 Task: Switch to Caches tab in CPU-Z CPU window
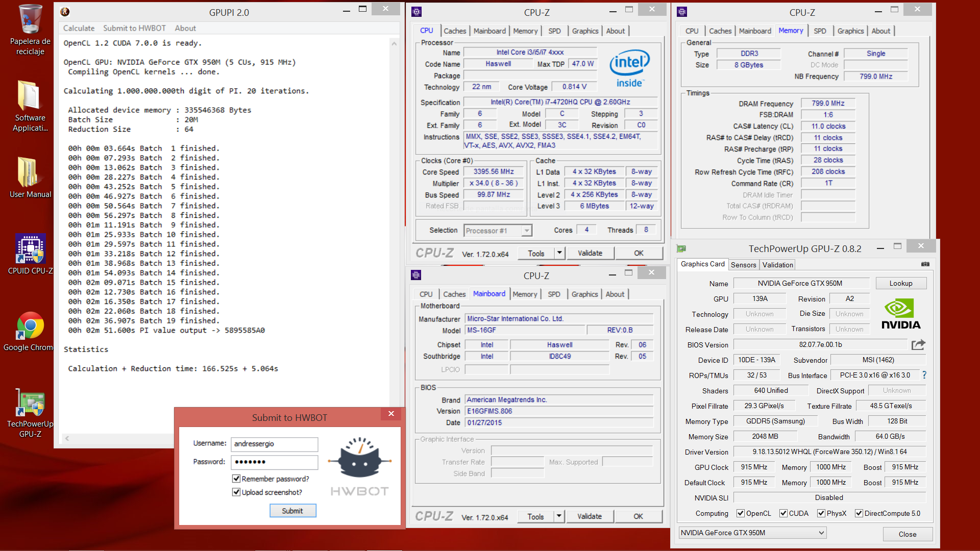coord(454,31)
